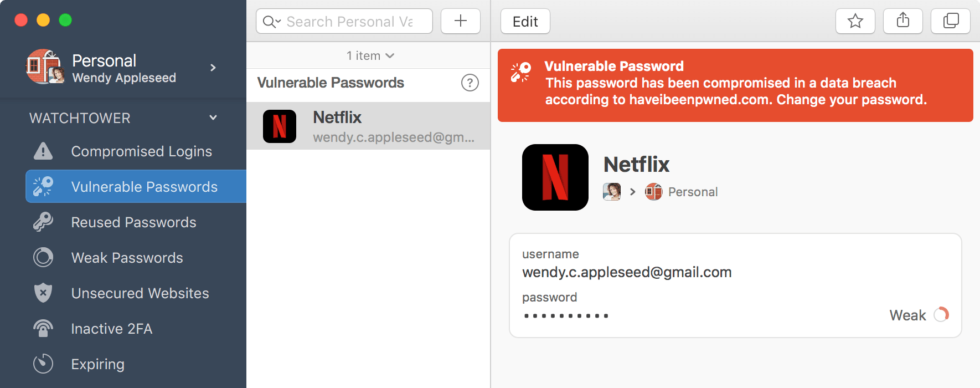Click the Edit button
The height and width of the screenshot is (388, 980).
pyautogui.click(x=525, y=21)
